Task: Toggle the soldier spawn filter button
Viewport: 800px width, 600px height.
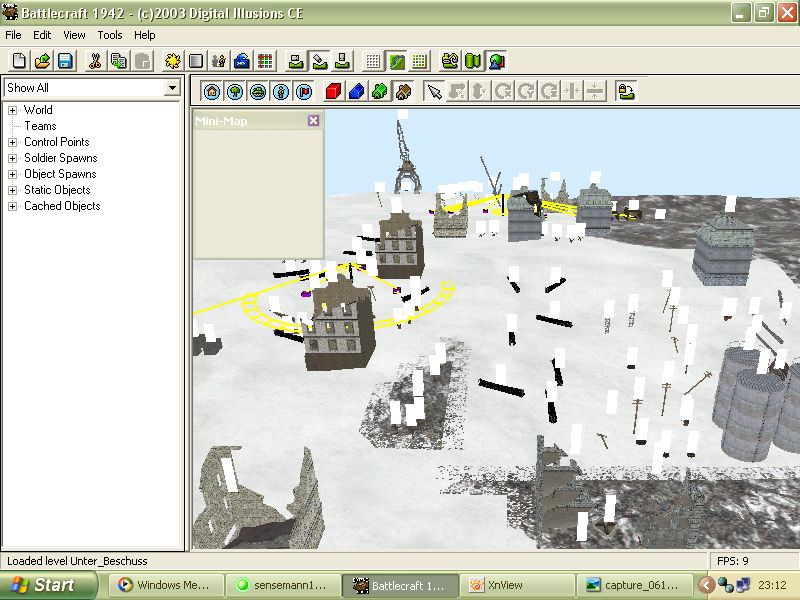Action: point(281,92)
